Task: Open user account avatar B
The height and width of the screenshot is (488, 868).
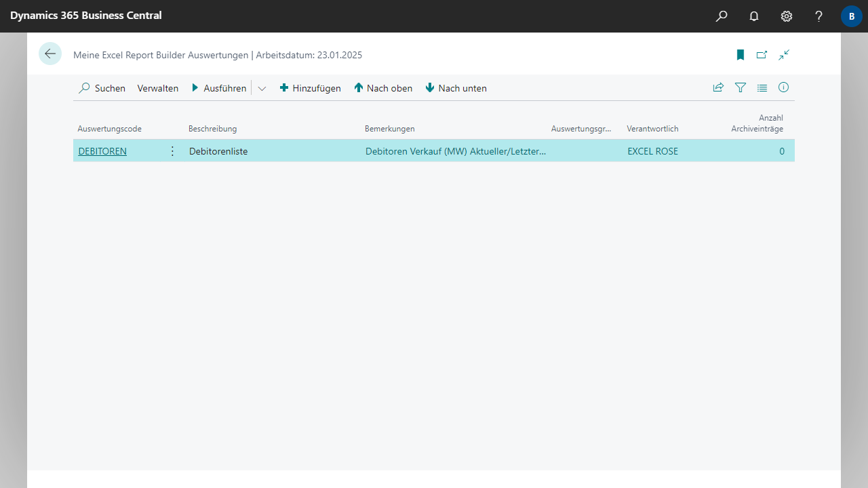Action: click(x=852, y=16)
